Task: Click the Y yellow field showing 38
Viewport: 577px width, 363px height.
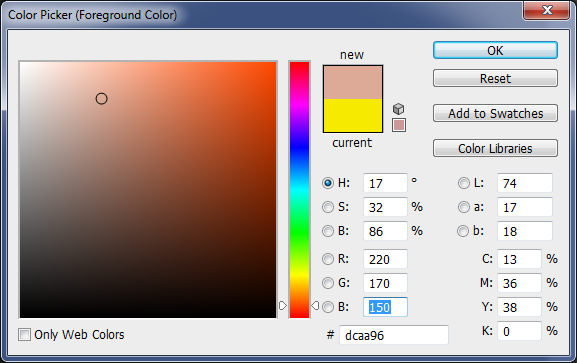Action: tap(519, 307)
